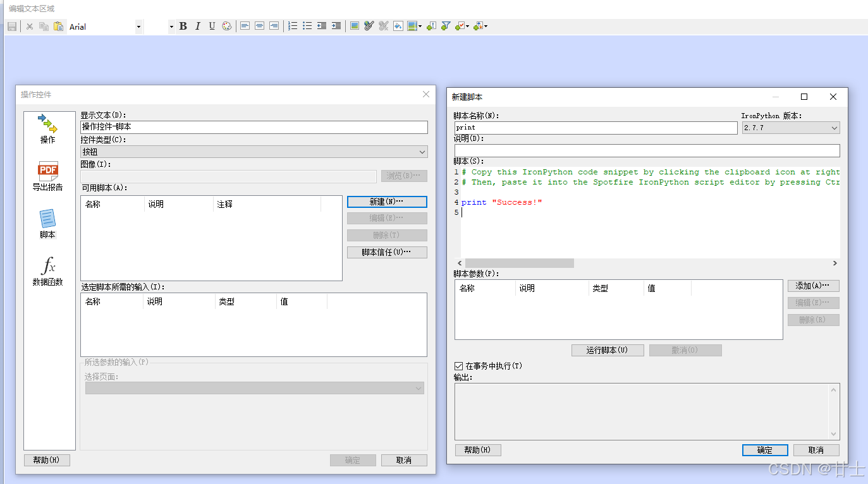
Task: Select the 操作 category icon
Action: pos(48,128)
